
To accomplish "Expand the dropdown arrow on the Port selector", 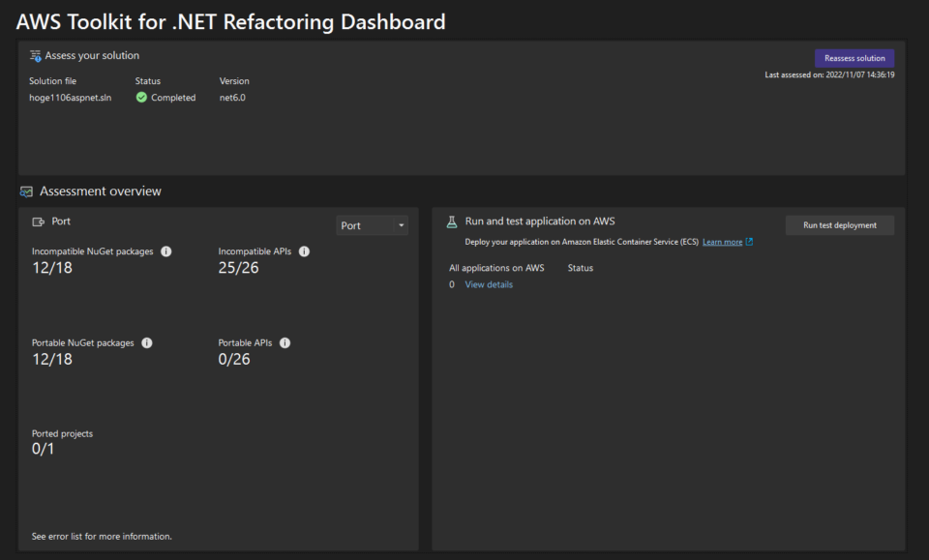I will [402, 224].
